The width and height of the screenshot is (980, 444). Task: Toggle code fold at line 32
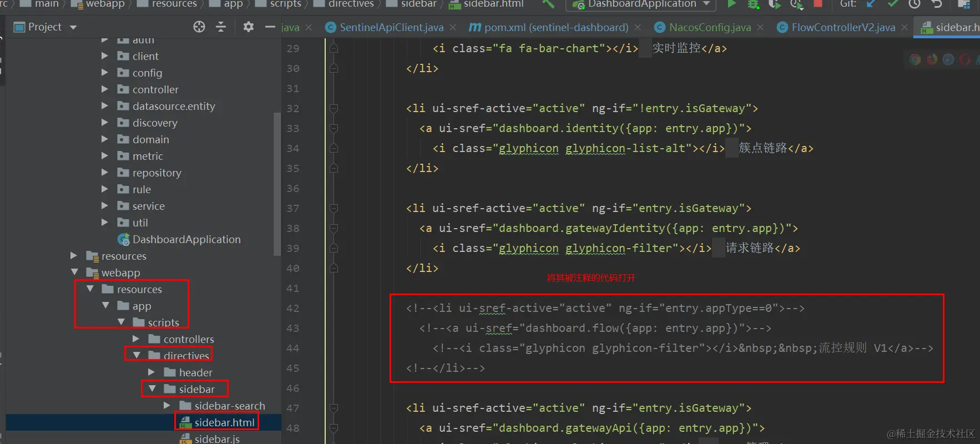tap(334, 108)
